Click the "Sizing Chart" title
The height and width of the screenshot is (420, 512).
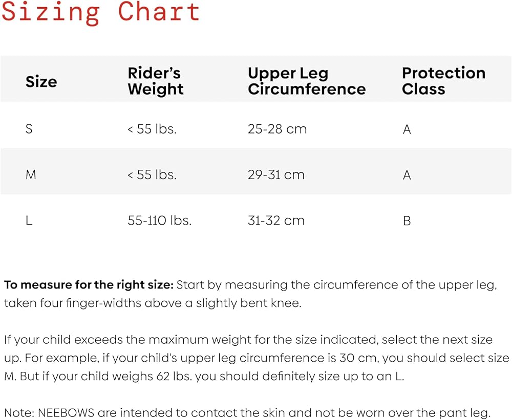click(x=100, y=12)
